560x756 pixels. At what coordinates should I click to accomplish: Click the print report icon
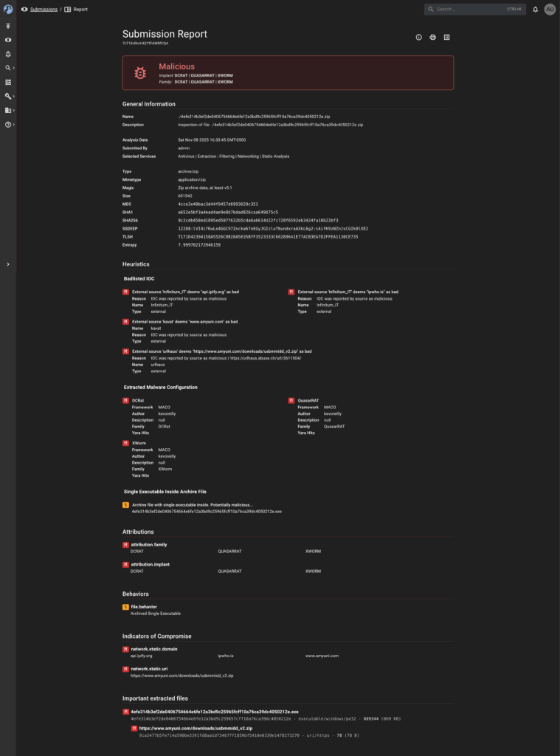[432, 37]
